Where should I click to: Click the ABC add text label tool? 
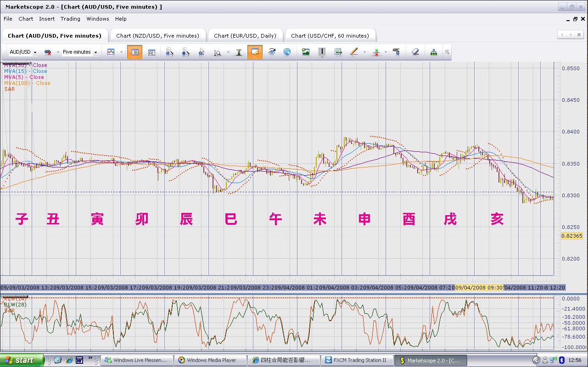point(396,52)
